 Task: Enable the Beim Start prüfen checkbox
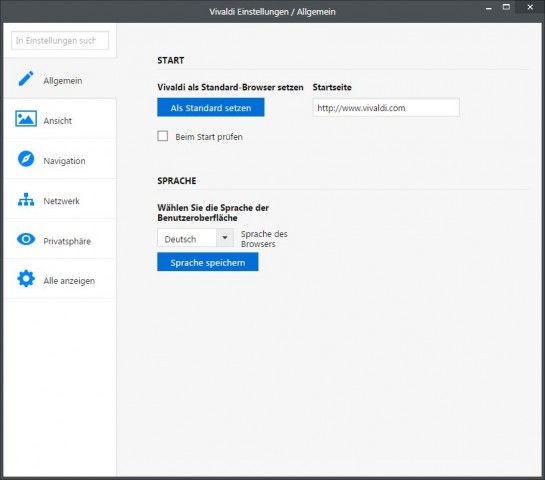click(x=163, y=136)
